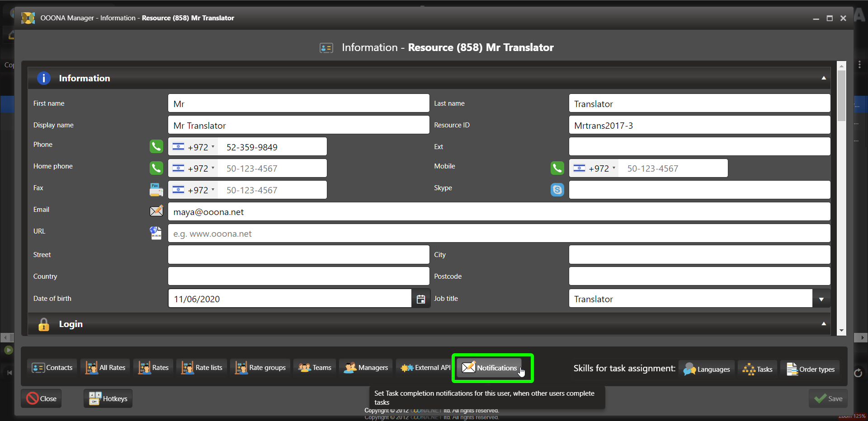Click the envelope icon next to Email
The width and height of the screenshot is (868, 421).
click(156, 211)
